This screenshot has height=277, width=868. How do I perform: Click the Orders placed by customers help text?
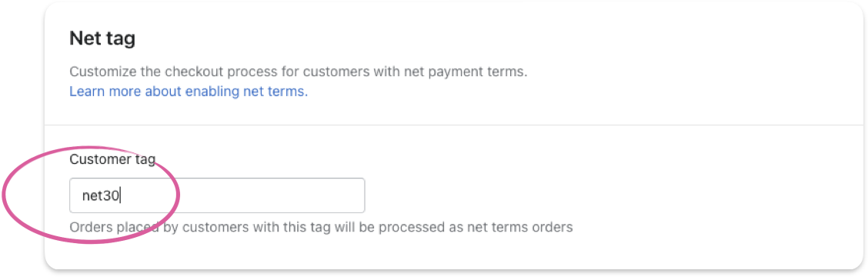click(x=321, y=227)
